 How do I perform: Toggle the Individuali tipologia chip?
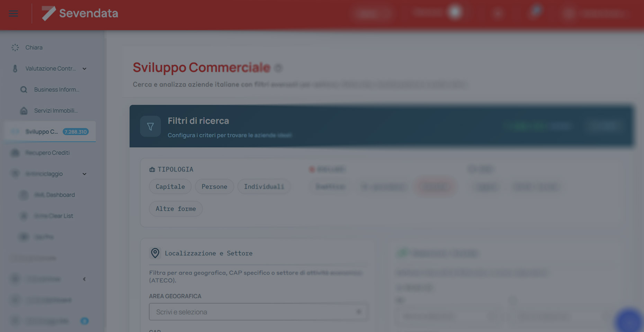click(264, 187)
